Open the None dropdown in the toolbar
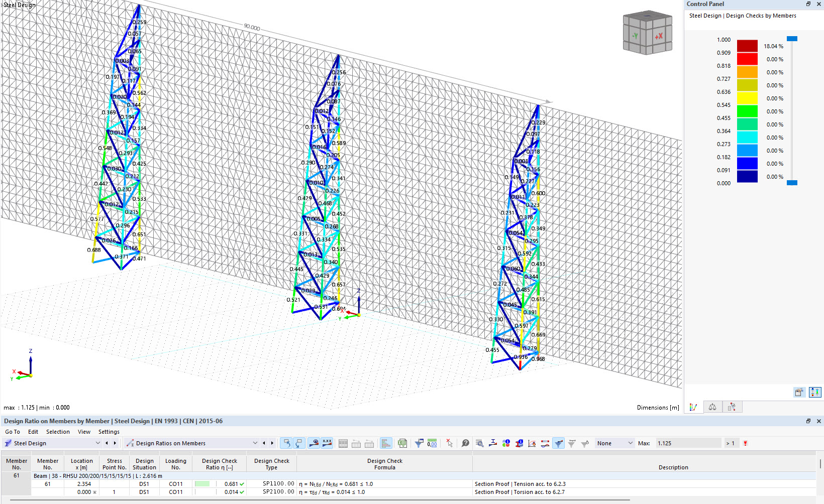 pos(613,443)
